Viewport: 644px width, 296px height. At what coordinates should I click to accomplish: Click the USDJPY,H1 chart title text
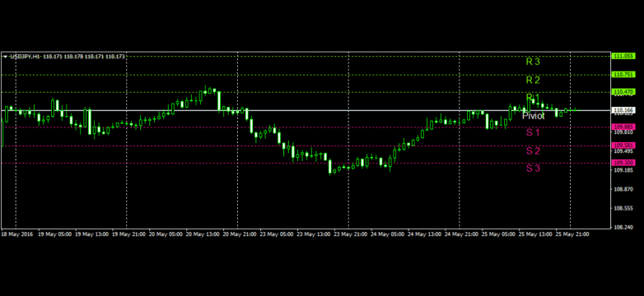pos(24,57)
